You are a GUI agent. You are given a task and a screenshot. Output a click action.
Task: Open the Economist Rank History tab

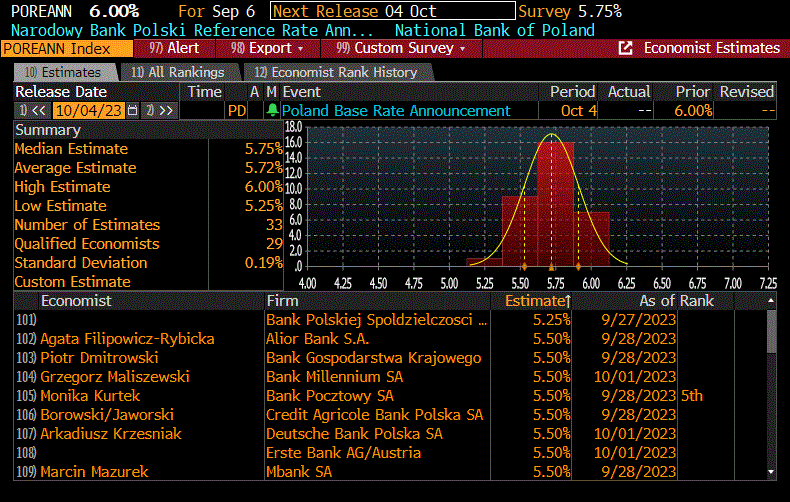(x=336, y=73)
